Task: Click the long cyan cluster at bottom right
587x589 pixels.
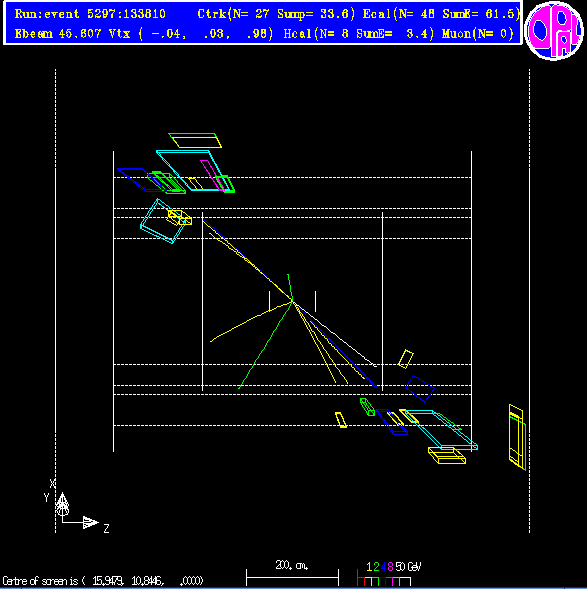Action: 441,430
